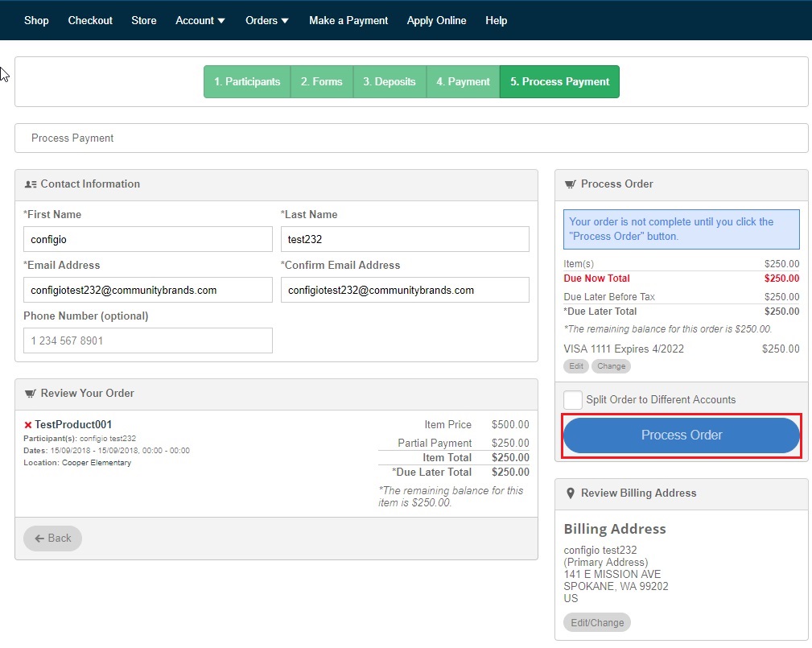Focus the Phone Number input field
This screenshot has height=648, width=812.
coord(148,341)
